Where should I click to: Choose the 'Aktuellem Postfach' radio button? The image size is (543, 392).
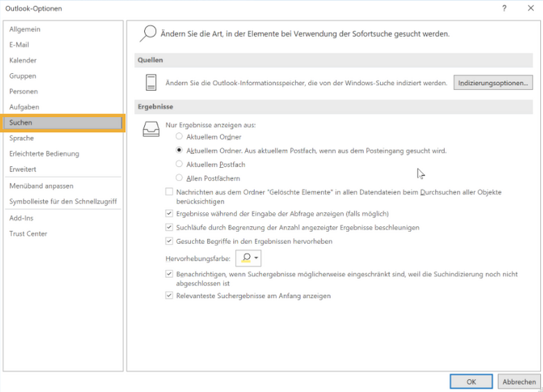[x=179, y=164]
